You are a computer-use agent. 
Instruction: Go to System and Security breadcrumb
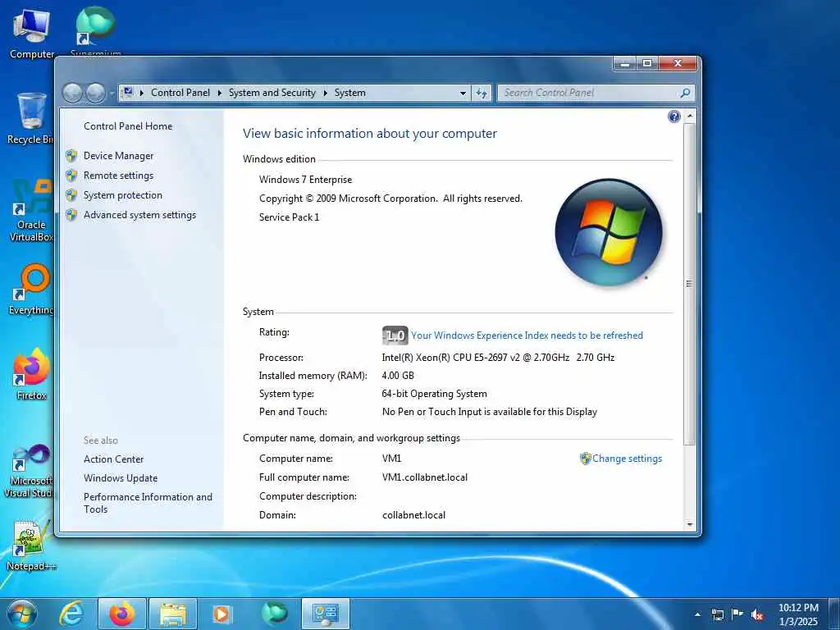(272, 93)
